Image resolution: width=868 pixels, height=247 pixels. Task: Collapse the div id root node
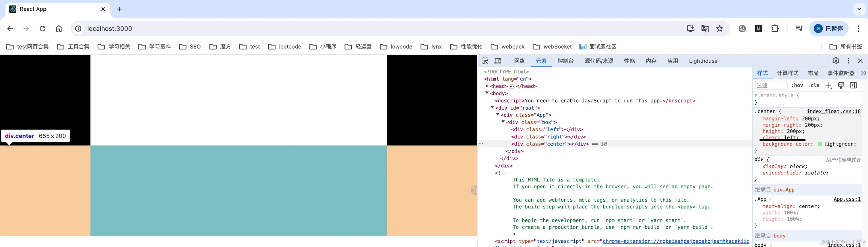tap(492, 108)
